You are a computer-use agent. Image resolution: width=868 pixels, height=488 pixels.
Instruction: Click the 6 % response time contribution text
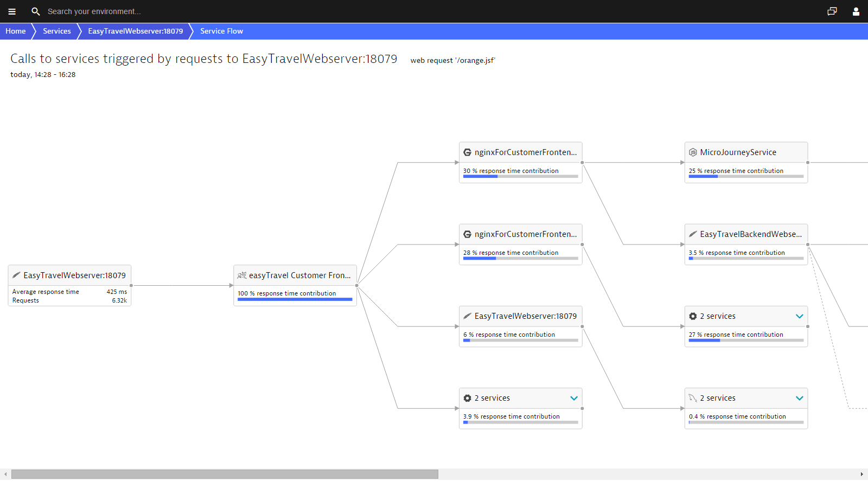pyautogui.click(x=509, y=335)
